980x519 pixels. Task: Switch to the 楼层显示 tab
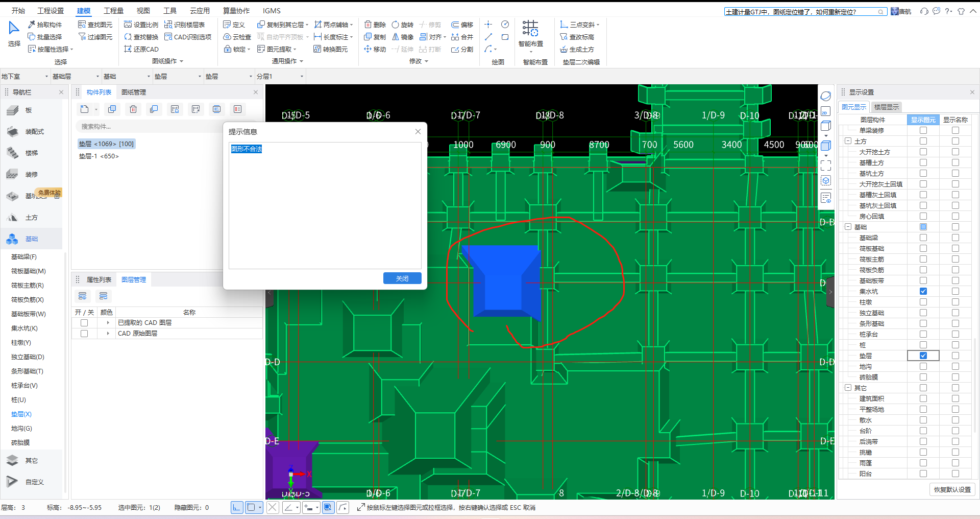pyautogui.click(x=886, y=107)
